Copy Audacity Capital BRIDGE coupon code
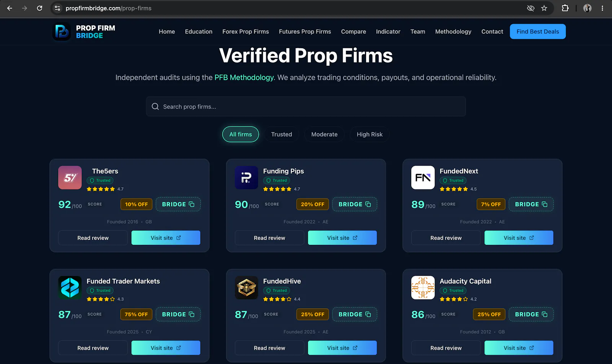612x364 pixels. (531, 314)
